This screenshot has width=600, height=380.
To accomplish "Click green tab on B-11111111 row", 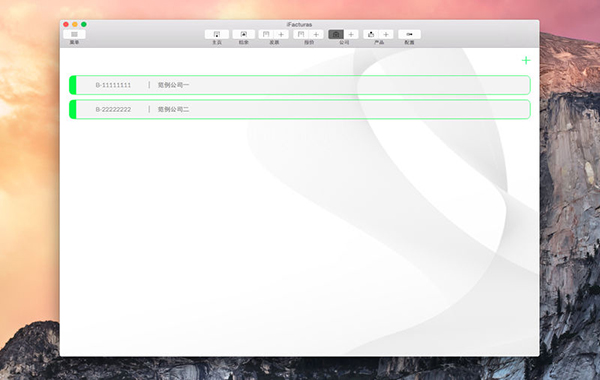I will (73, 85).
